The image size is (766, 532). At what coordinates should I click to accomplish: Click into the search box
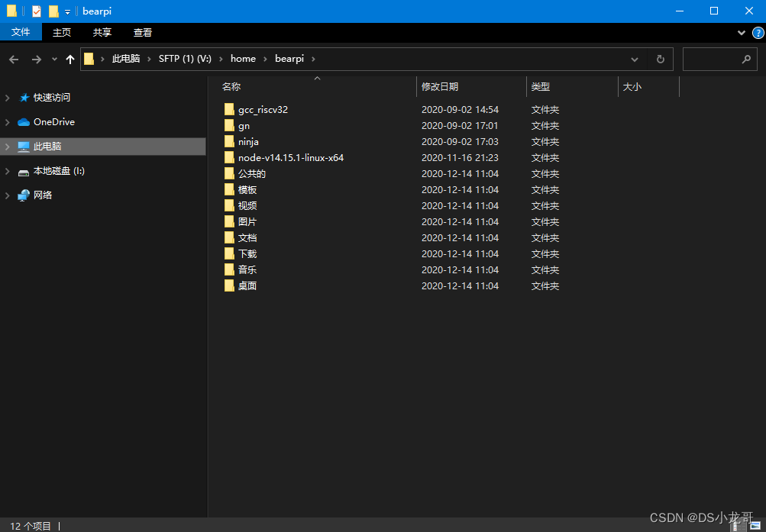(719, 59)
